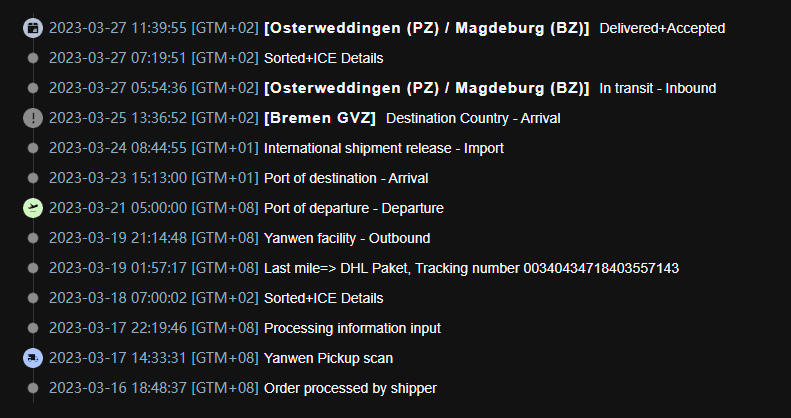Viewport: 791px width, 418px height.
Task: Click the timeline dot for Port of destination - Arrival
Action: point(33,178)
